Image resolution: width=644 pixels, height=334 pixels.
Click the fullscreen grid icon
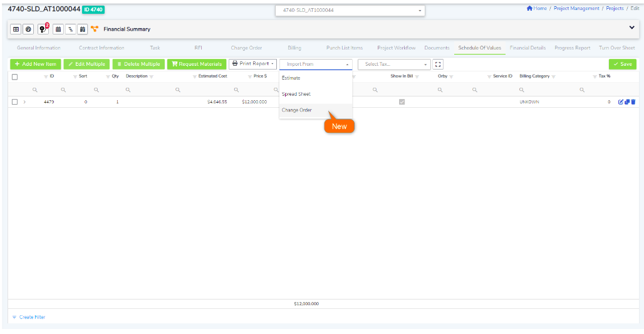(438, 64)
